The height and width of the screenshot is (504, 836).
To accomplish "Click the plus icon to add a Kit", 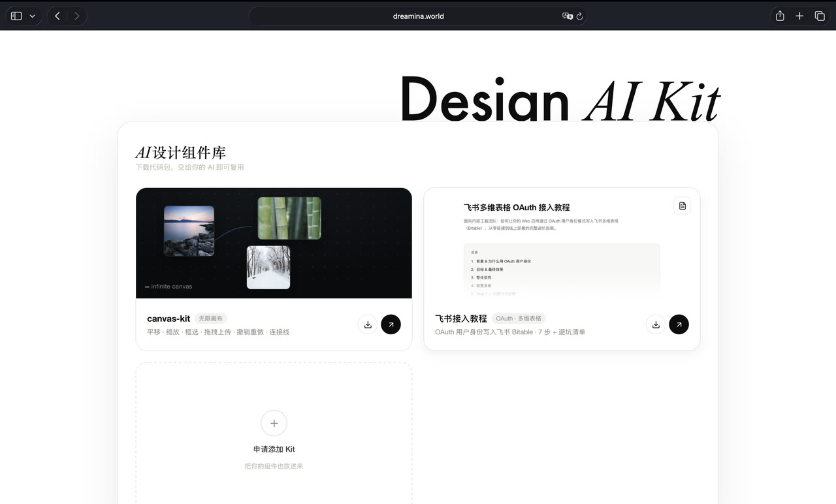I will (x=274, y=423).
